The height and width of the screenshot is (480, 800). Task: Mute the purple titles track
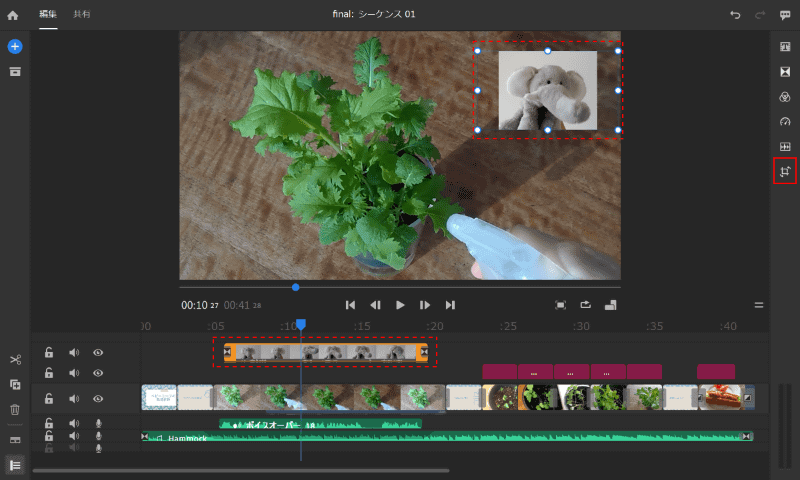[x=74, y=373]
